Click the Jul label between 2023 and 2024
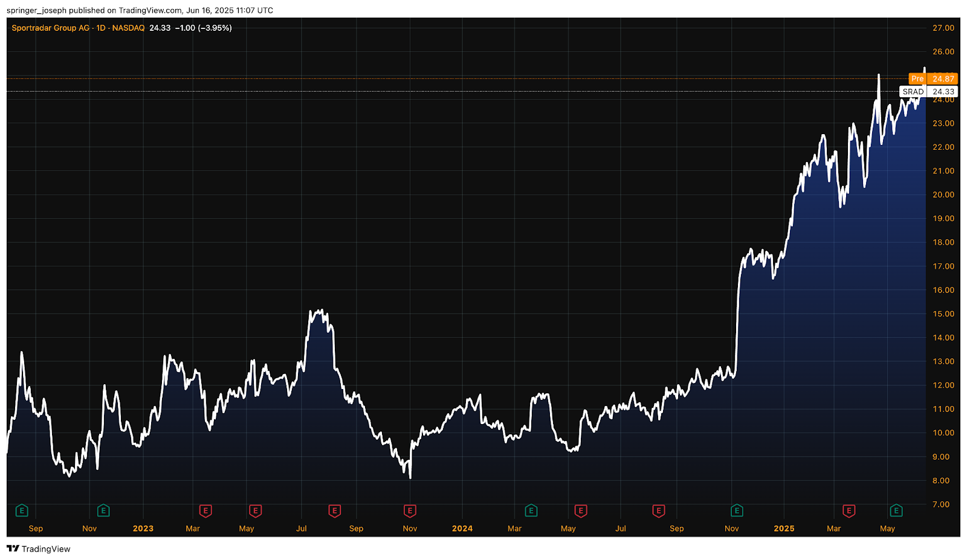Screen dimensions: 967x560 click(x=302, y=529)
